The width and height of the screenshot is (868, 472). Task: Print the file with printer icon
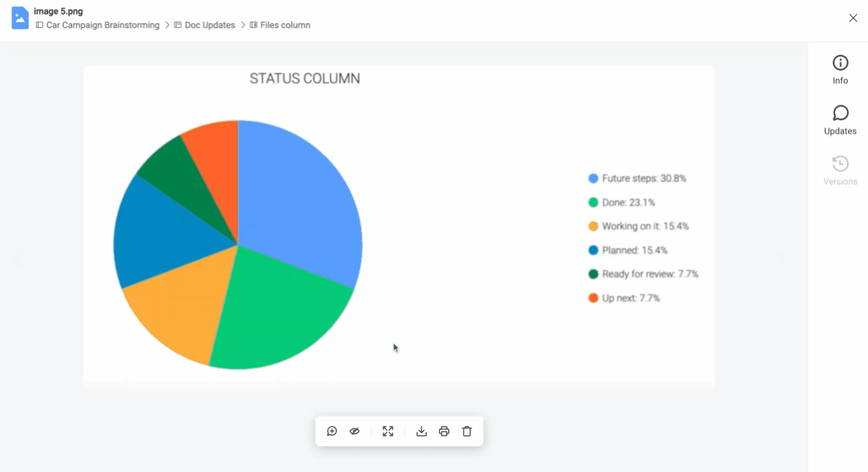(x=444, y=432)
